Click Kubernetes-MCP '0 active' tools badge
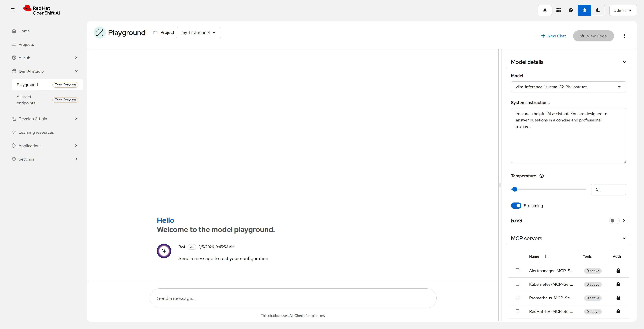The height and width of the screenshot is (329, 644). click(x=593, y=285)
